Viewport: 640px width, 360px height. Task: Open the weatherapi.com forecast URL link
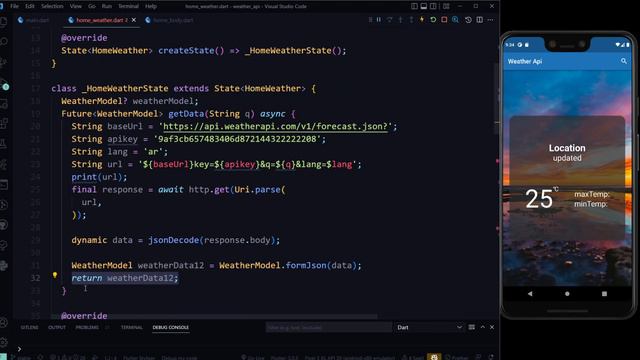tap(275, 127)
